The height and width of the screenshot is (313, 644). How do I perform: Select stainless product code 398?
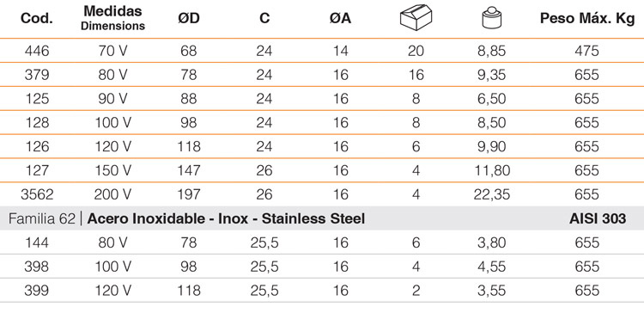pyautogui.click(x=37, y=267)
